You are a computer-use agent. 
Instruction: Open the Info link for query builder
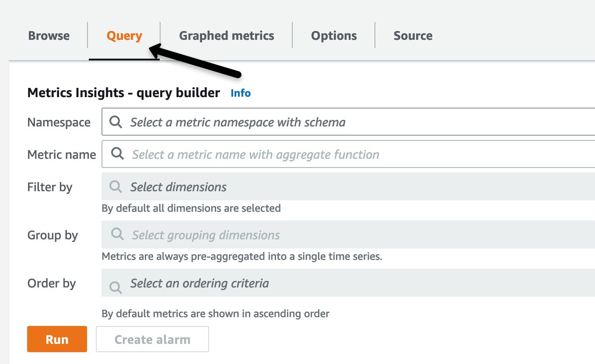[x=240, y=93]
